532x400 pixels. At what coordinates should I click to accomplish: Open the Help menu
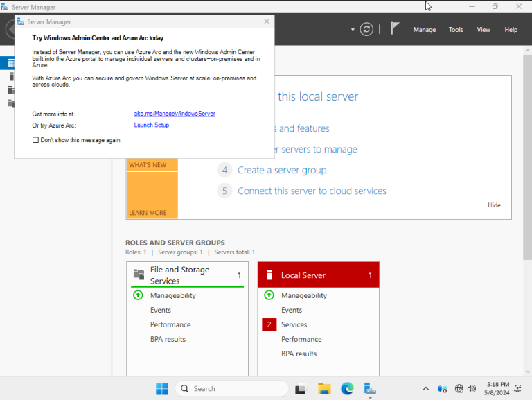pyautogui.click(x=511, y=30)
